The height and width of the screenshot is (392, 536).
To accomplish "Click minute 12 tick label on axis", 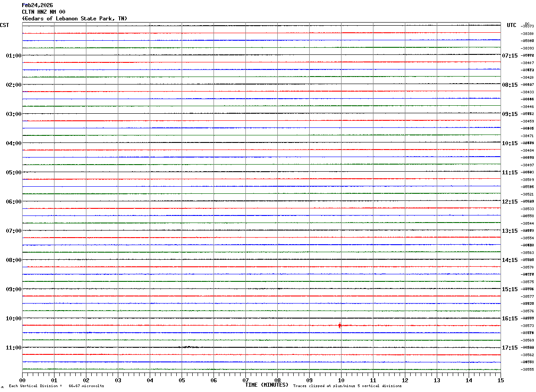I will pos(405,380).
